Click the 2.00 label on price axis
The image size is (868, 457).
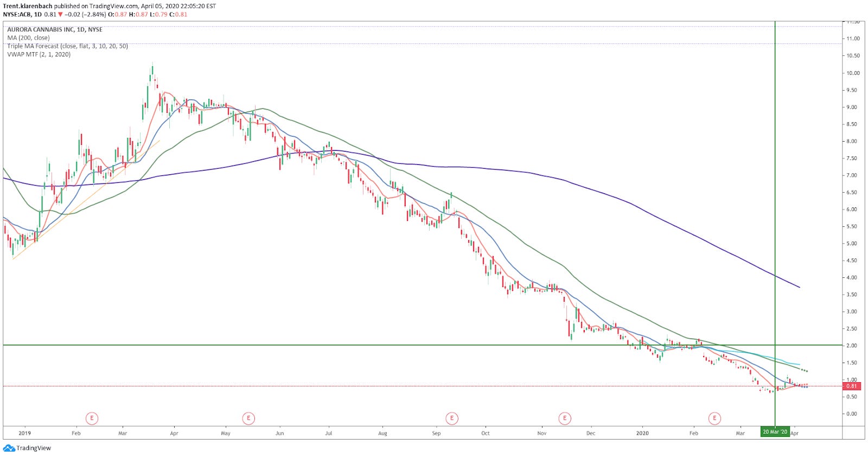(x=852, y=345)
